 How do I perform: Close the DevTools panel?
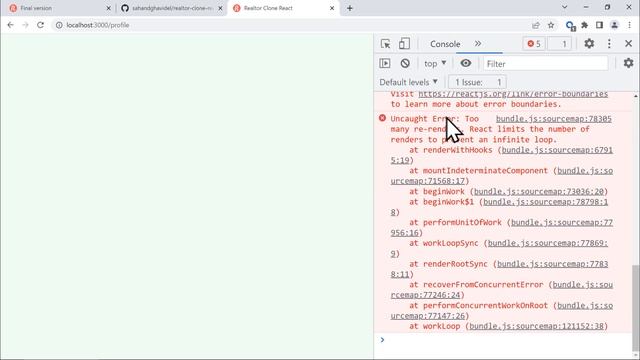629,44
